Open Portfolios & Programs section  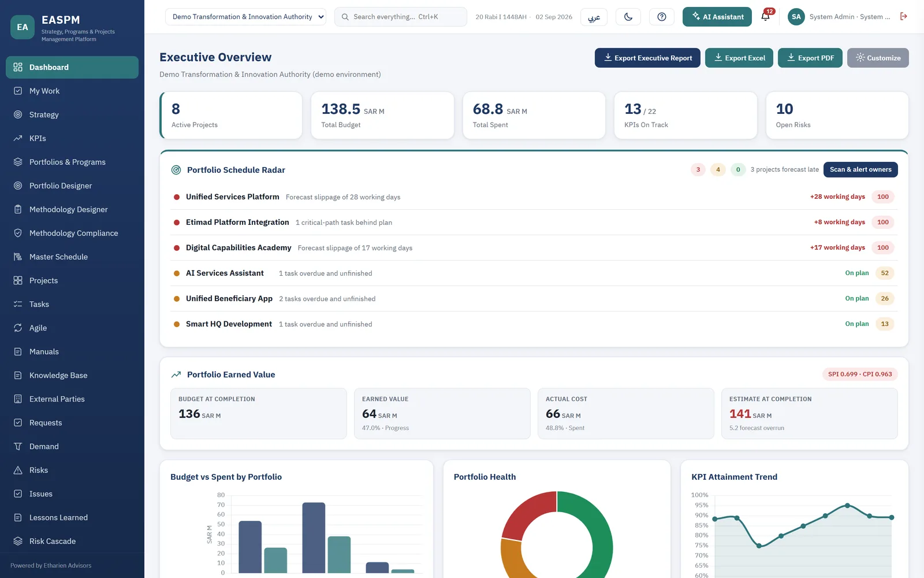pos(72,162)
